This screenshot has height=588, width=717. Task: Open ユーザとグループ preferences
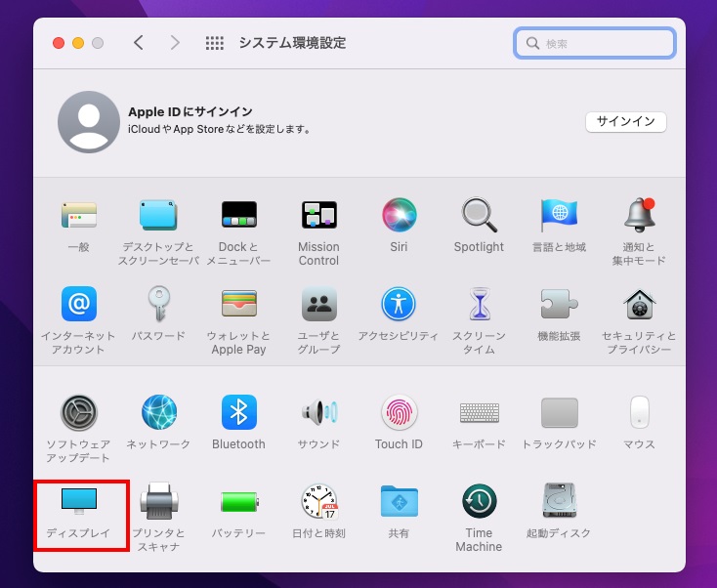coord(318,304)
